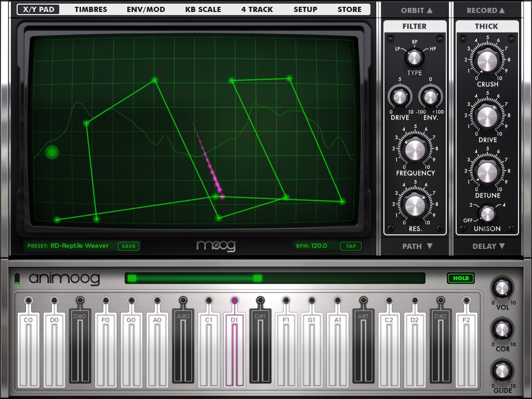Expand the RECORD panel
Screen dimensions: 532x399
[486, 10]
